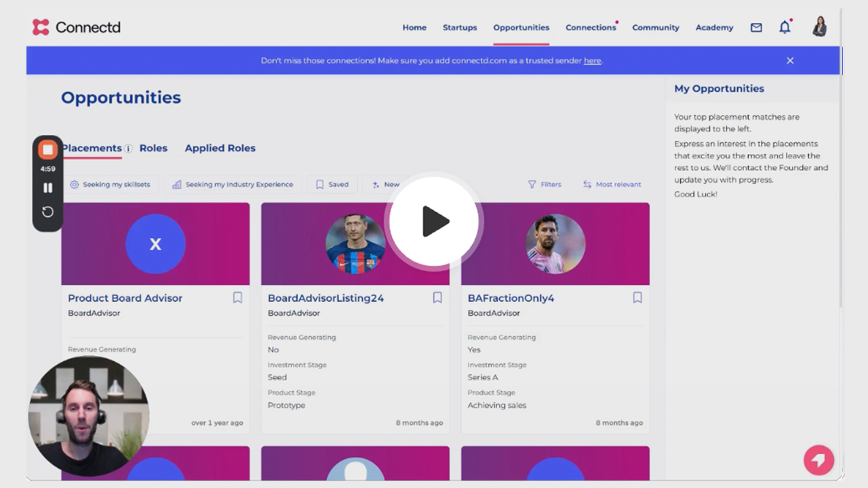The image size is (868, 488).
Task: Toggle the Saved filter chip
Action: point(332,184)
